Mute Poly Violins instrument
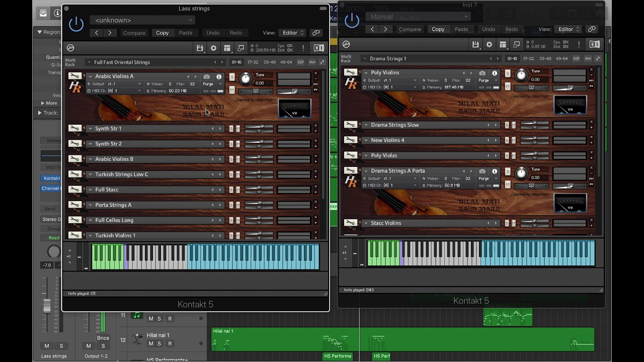 coord(508,86)
